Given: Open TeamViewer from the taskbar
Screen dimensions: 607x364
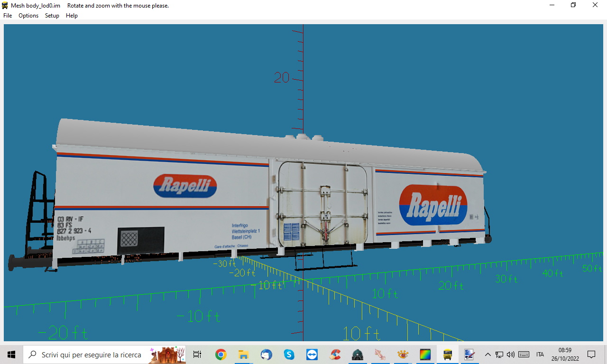Looking at the screenshot, I should [312, 354].
